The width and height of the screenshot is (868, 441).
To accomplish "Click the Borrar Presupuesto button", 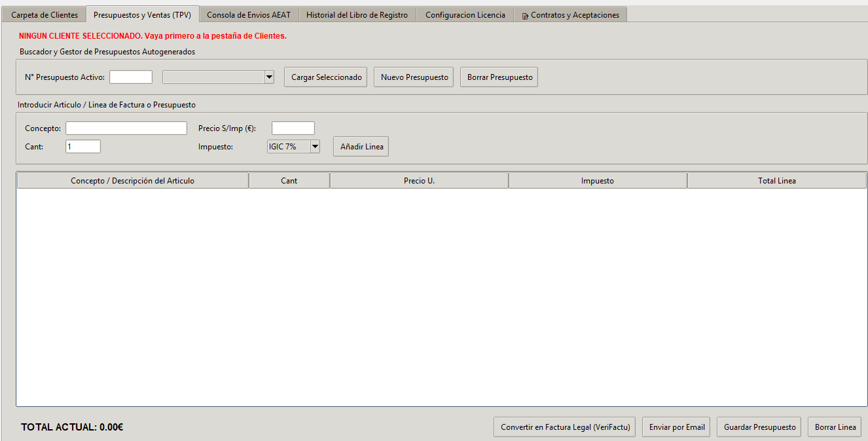I will pyautogui.click(x=499, y=77).
